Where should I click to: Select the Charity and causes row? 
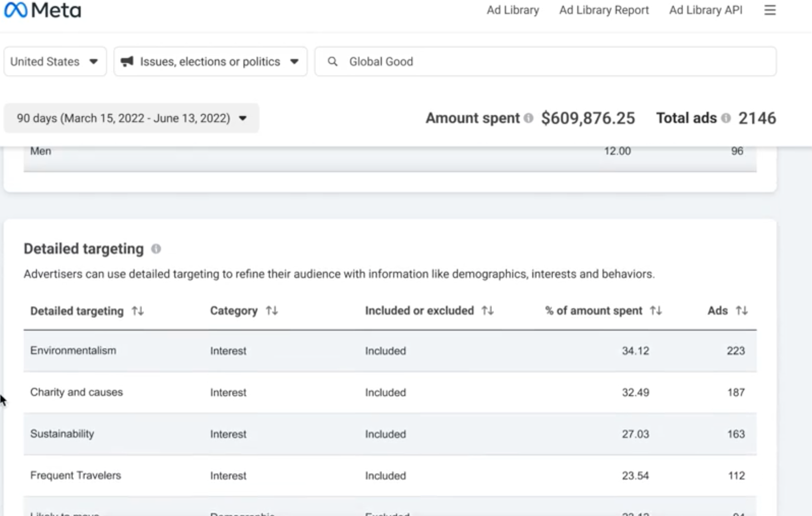[x=390, y=392]
